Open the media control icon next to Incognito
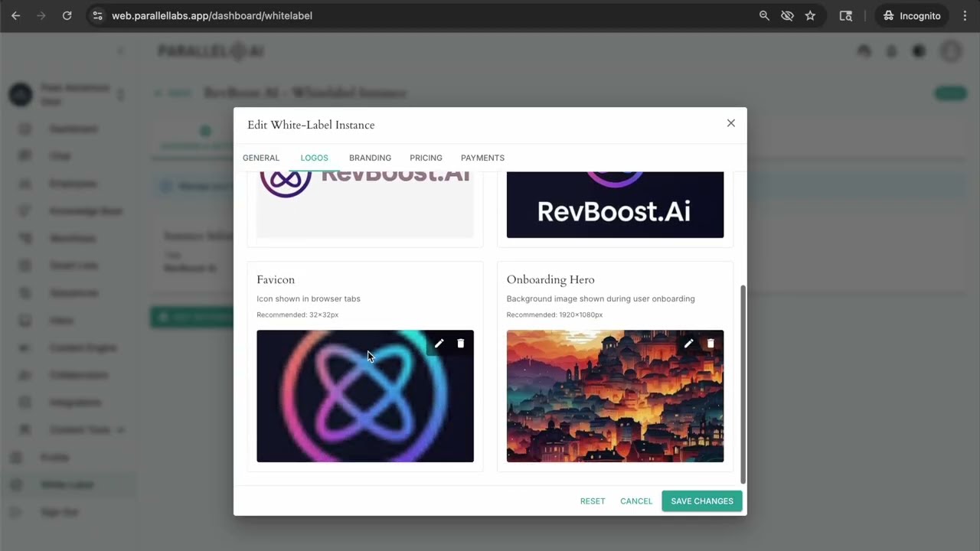Screen dimensions: 980x551 point(846,15)
